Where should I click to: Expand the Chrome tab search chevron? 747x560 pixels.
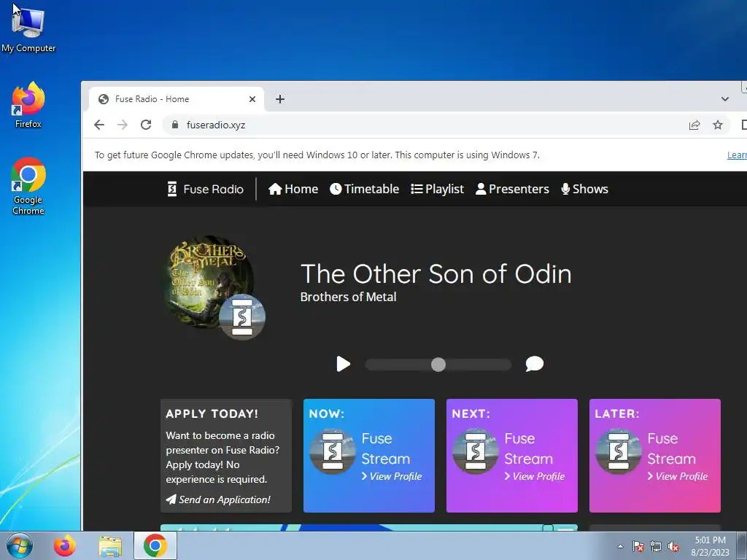pos(724,99)
